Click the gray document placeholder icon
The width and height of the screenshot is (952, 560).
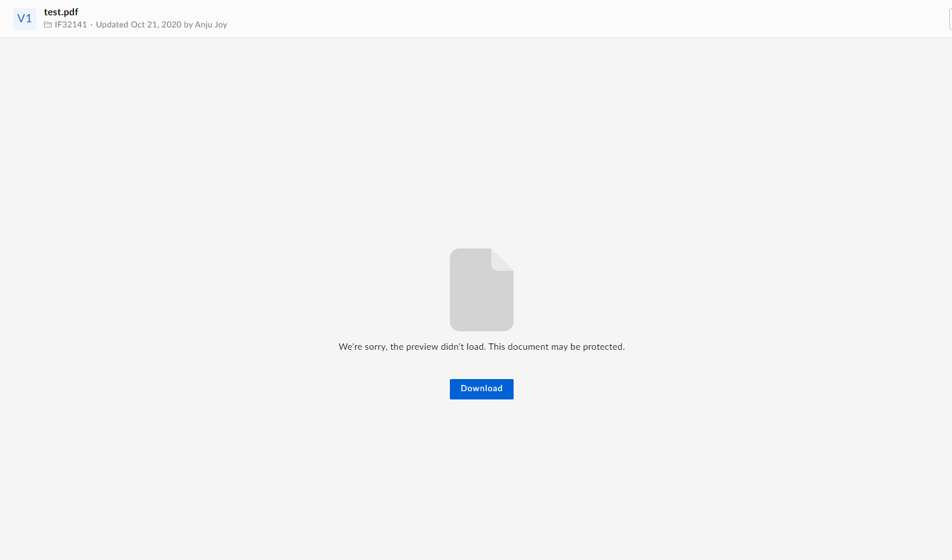point(482,290)
